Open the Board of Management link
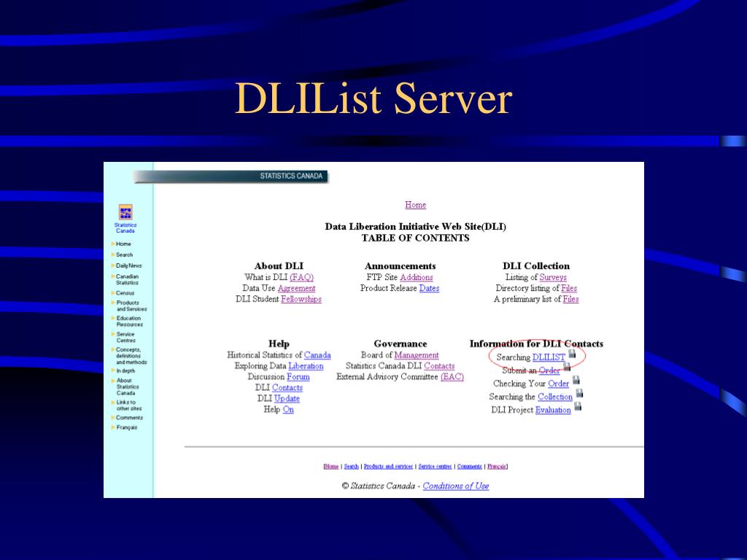This screenshot has width=747, height=560. (417, 355)
